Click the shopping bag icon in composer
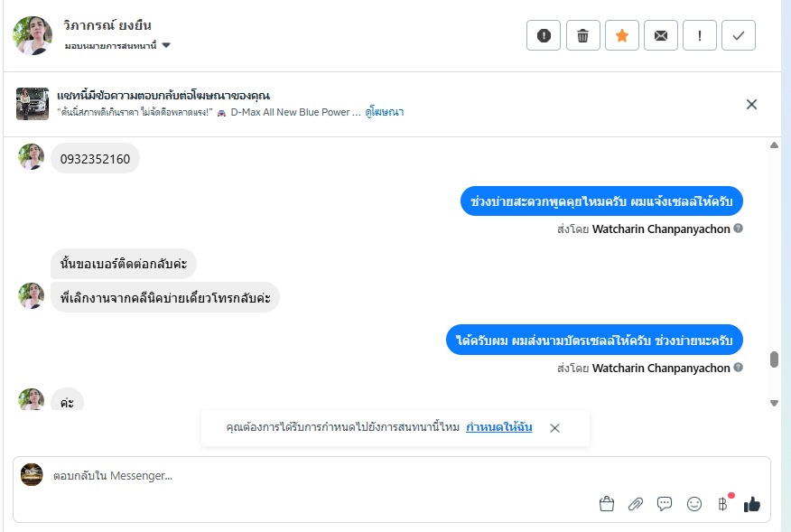The width and height of the screenshot is (791, 532). (607, 504)
